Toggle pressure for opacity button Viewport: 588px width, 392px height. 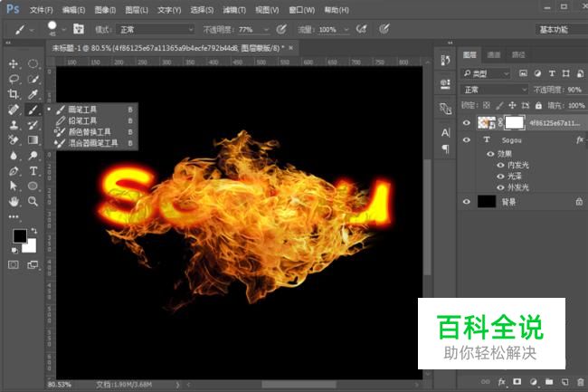(281, 29)
